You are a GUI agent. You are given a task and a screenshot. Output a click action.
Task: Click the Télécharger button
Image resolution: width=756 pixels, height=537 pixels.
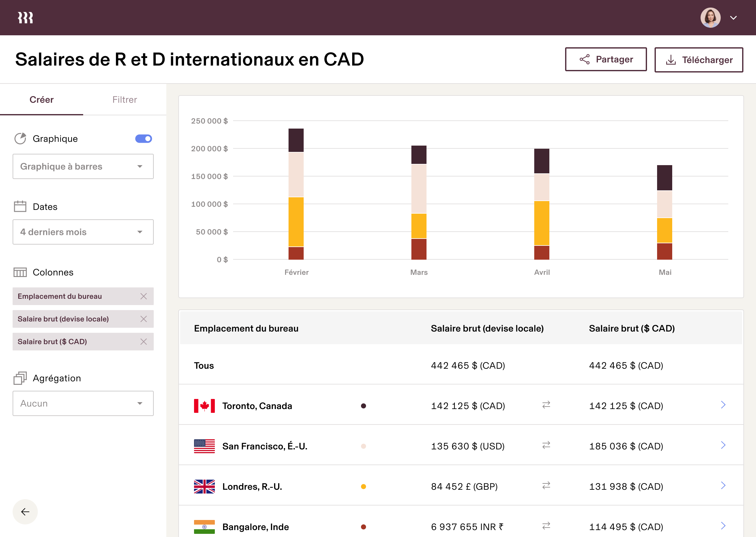pyautogui.click(x=699, y=60)
